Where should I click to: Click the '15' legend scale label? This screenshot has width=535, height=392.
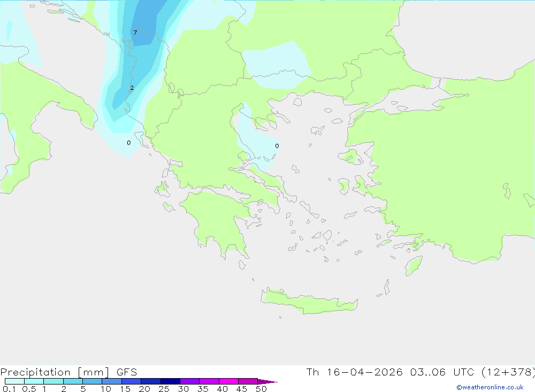[x=125, y=389]
